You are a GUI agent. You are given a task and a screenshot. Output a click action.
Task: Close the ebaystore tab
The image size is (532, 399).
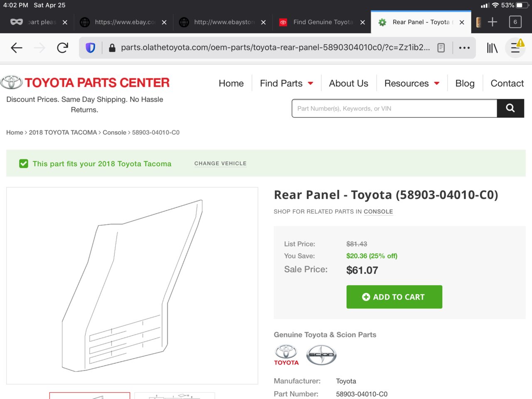(x=264, y=22)
